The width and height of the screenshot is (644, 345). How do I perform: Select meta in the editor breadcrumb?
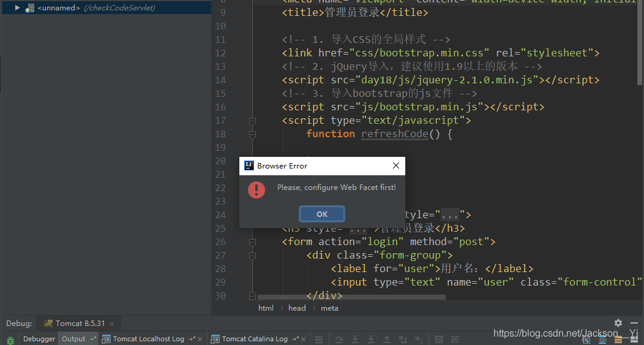pyautogui.click(x=329, y=308)
